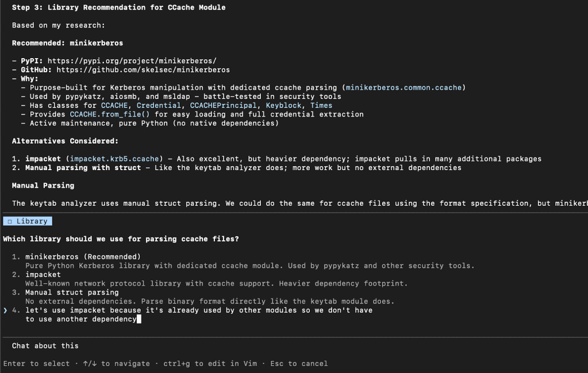The width and height of the screenshot is (588, 373).
Task: Open the PyPI minikerberos project link
Action: tap(132, 61)
